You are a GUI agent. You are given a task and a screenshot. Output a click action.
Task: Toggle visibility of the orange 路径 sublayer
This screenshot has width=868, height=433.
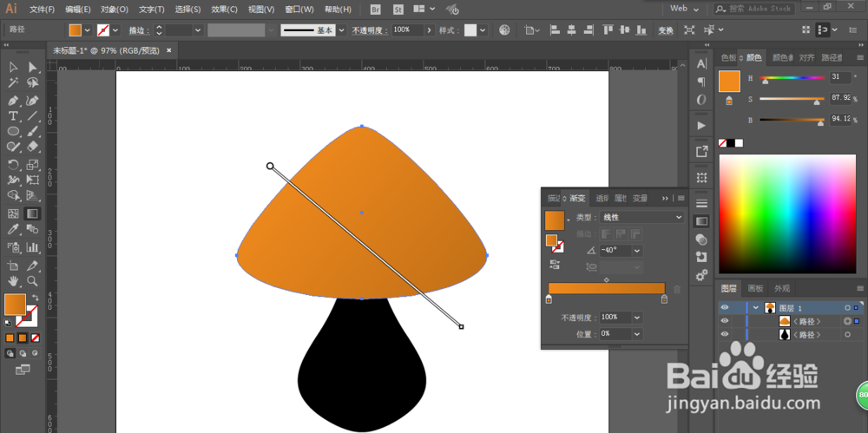click(x=725, y=321)
